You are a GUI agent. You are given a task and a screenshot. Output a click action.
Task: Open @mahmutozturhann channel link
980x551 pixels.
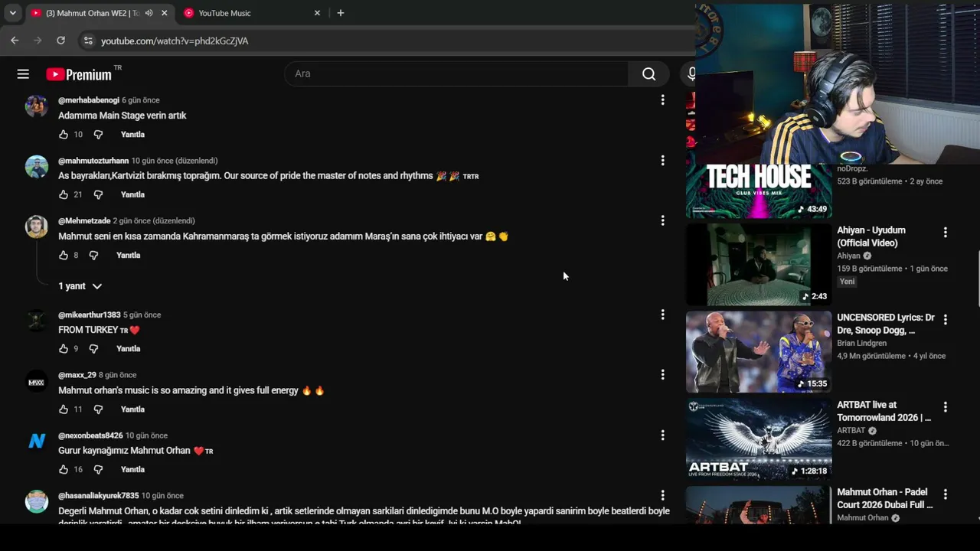coord(93,161)
